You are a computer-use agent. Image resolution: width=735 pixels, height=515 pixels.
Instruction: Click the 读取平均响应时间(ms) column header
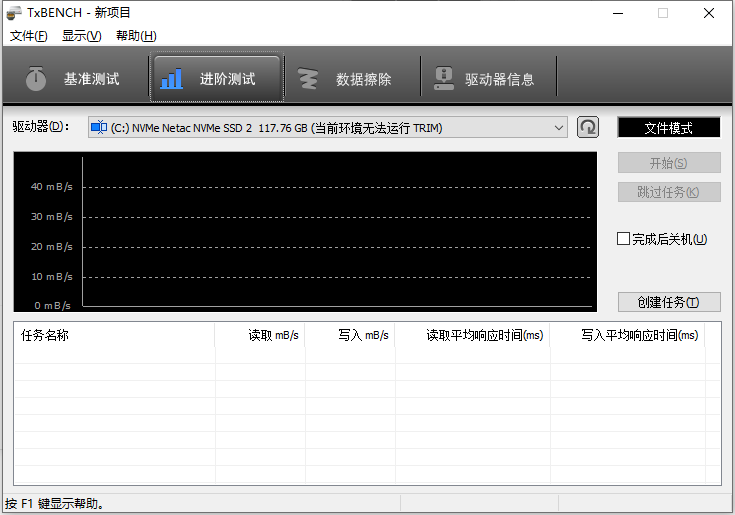(472, 336)
